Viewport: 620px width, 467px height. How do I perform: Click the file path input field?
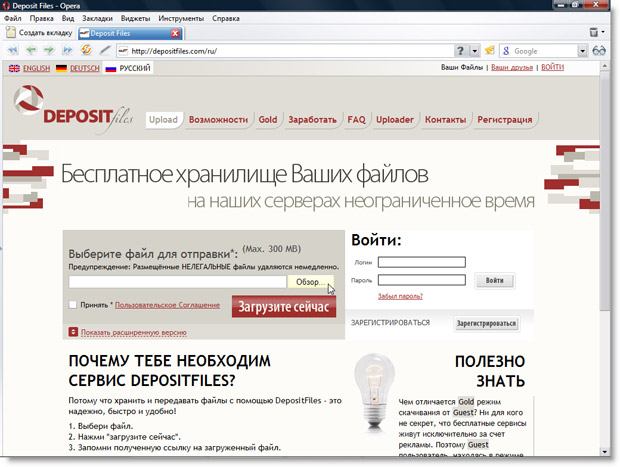click(178, 282)
